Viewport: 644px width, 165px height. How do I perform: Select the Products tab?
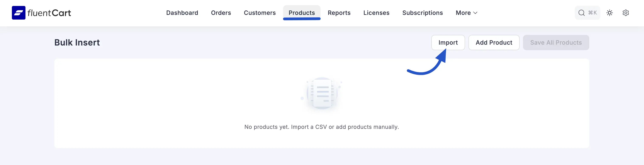coord(301,13)
